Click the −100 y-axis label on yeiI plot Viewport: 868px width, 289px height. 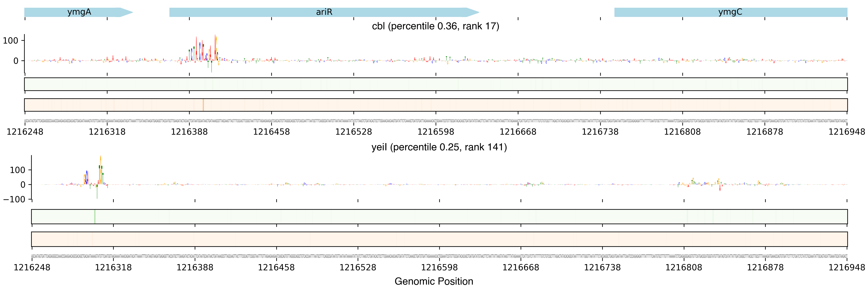tap(14, 199)
